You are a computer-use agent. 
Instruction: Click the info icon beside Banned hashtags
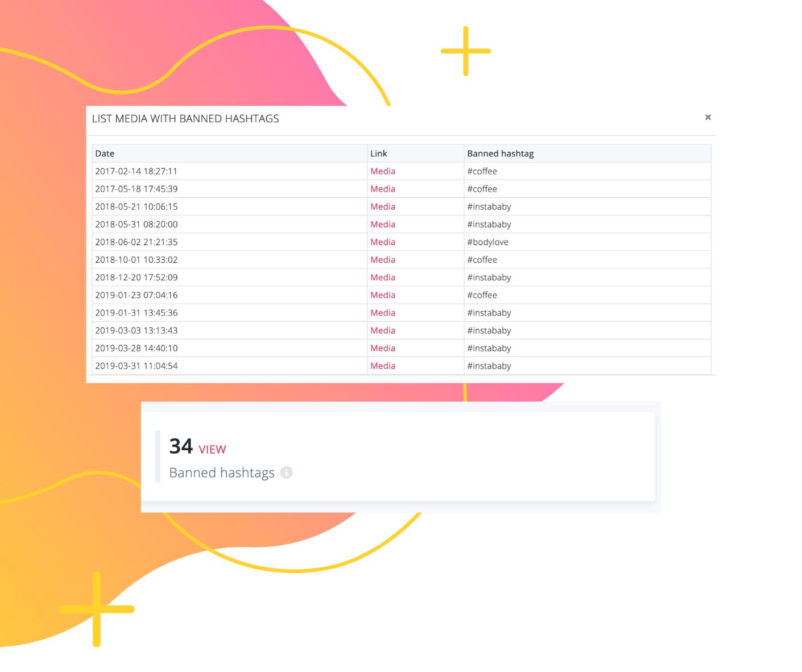click(x=287, y=472)
